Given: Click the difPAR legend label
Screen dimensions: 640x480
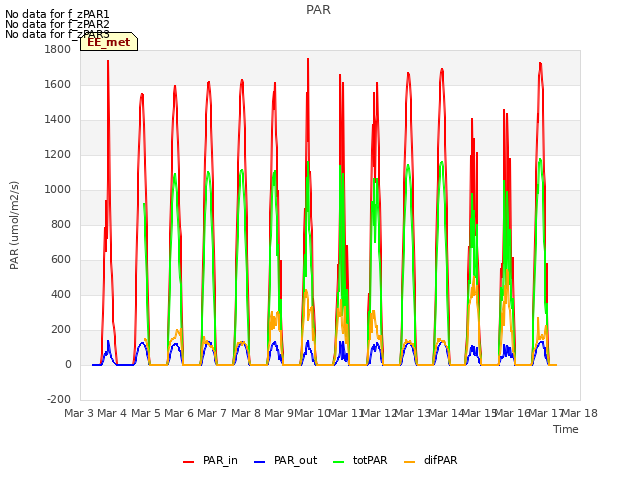Looking at the screenshot, I should (x=440, y=460).
